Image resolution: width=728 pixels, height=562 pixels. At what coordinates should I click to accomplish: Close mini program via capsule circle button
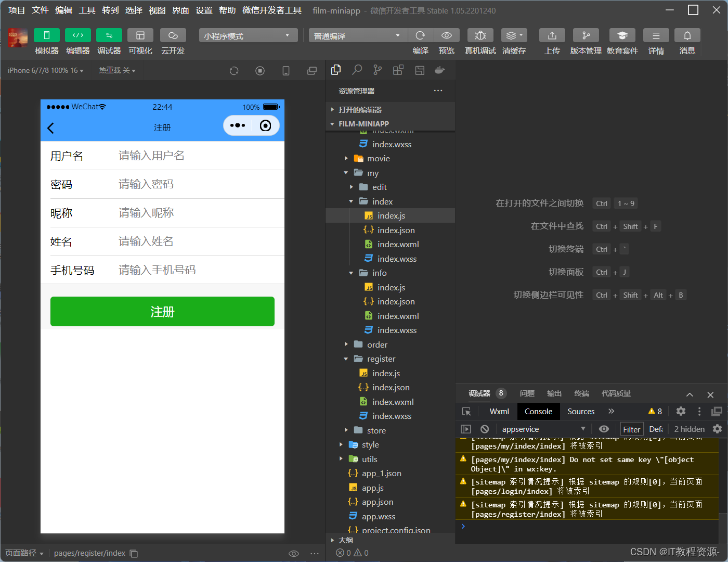[x=265, y=125]
